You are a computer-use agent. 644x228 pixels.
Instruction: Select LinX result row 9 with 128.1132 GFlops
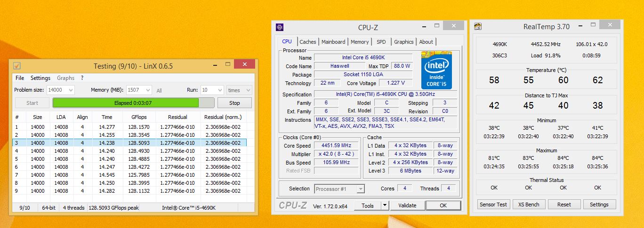tap(129, 191)
